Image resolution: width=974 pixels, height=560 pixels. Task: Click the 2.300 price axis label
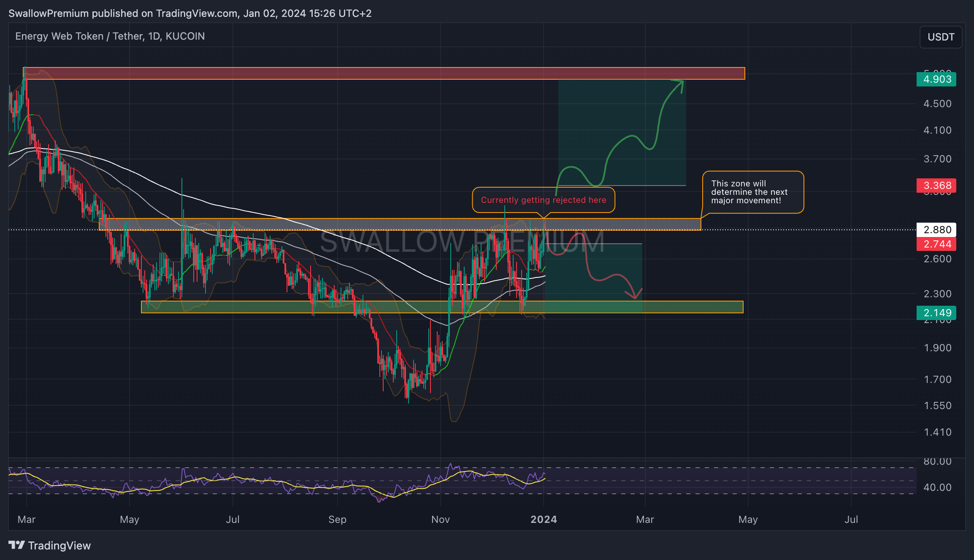[937, 294]
